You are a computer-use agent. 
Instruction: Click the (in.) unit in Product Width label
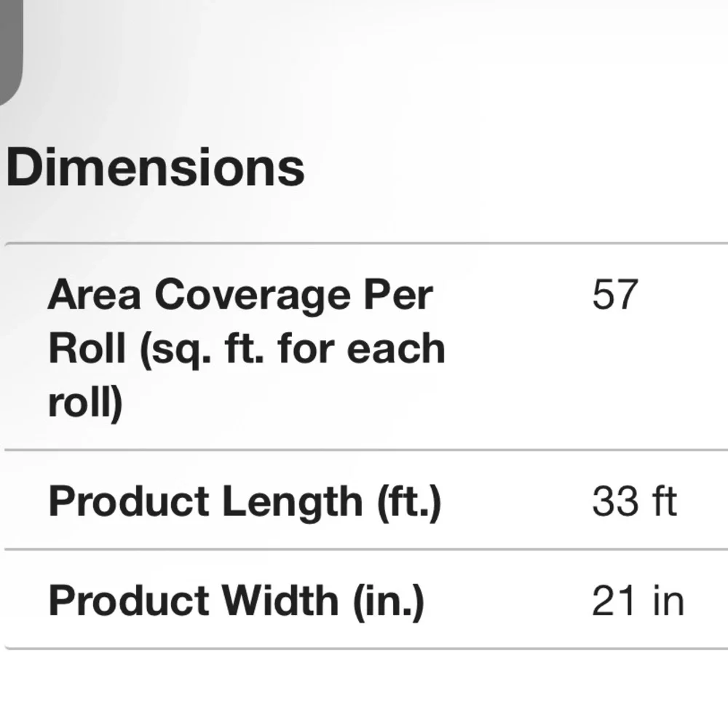click(389, 602)
